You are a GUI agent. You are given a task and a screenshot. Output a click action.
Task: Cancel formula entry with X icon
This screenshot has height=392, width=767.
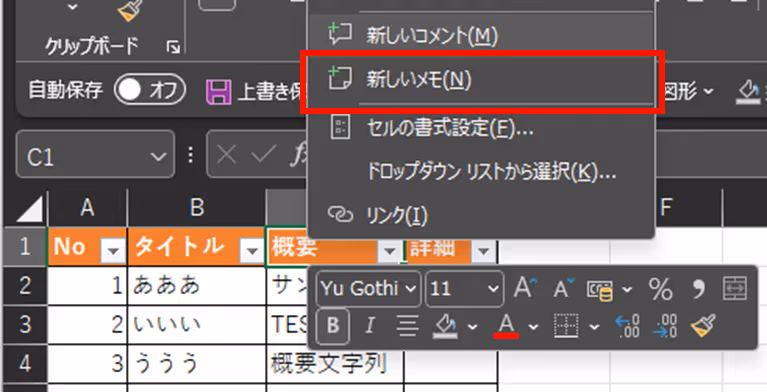[226, 155]
